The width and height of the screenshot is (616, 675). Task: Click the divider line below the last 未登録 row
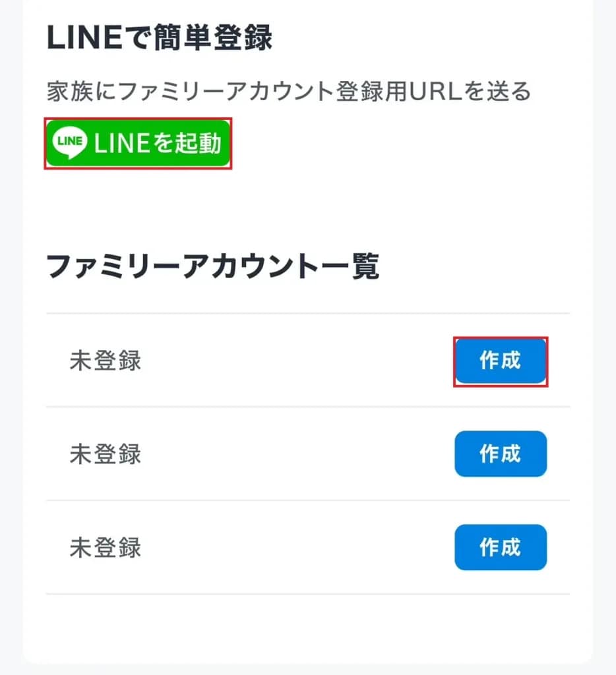[307, 594]
